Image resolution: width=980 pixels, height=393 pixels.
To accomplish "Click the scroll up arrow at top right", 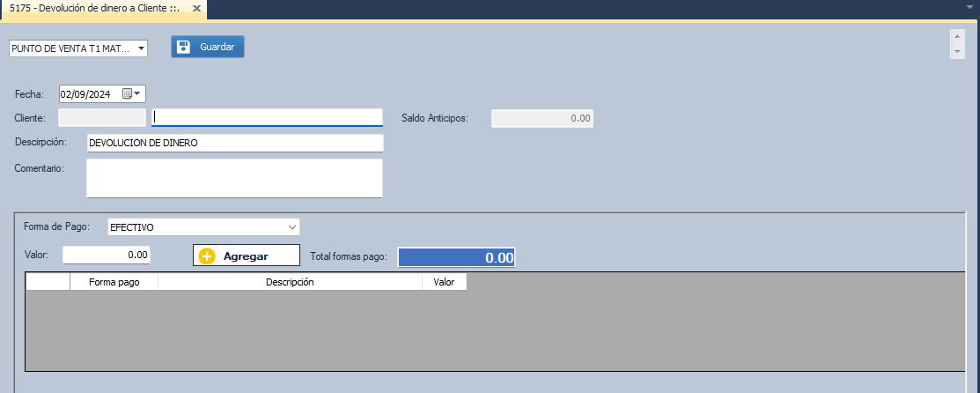I will (x=957, y=38).
